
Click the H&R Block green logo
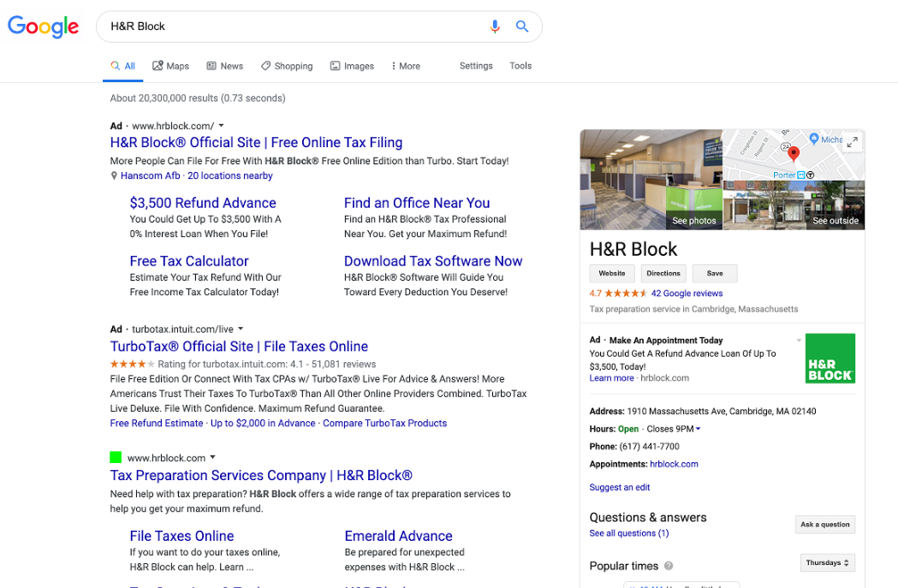[830, 359]
